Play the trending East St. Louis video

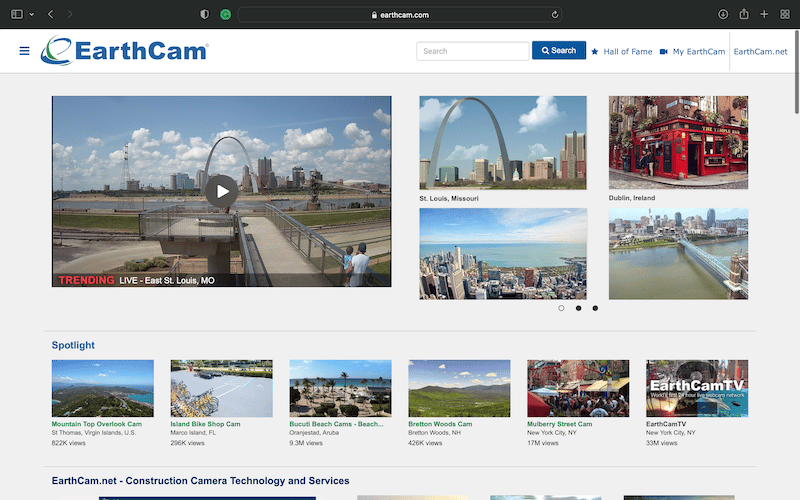click(x=221, y=191)
